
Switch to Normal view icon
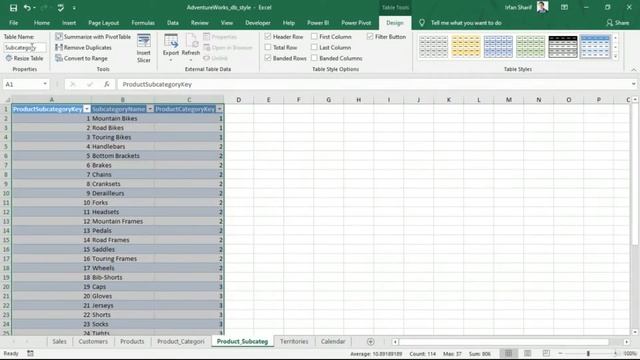[509, 353]
